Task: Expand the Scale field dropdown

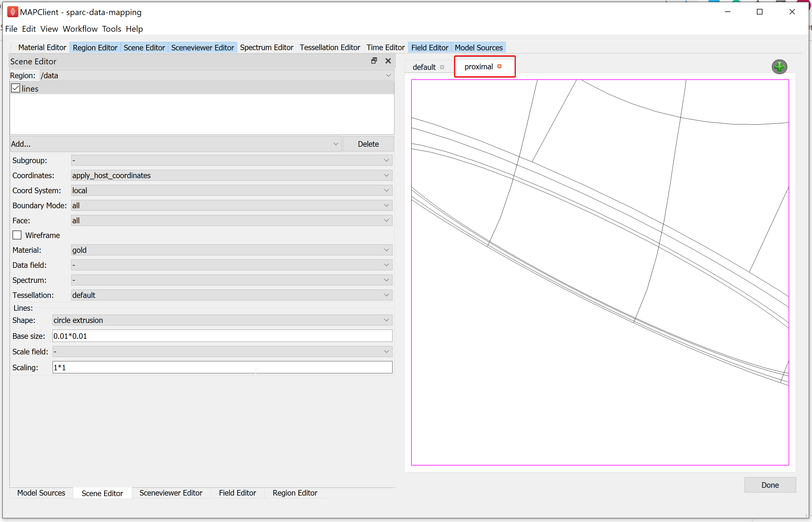Action: (x=222, y=352)
